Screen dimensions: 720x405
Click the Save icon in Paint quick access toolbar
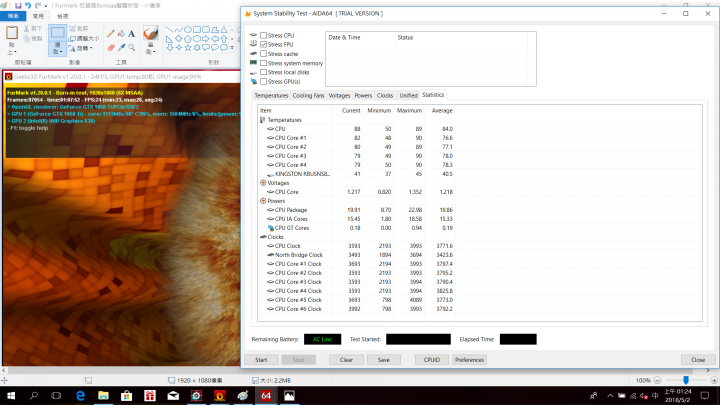coord(18,6)
